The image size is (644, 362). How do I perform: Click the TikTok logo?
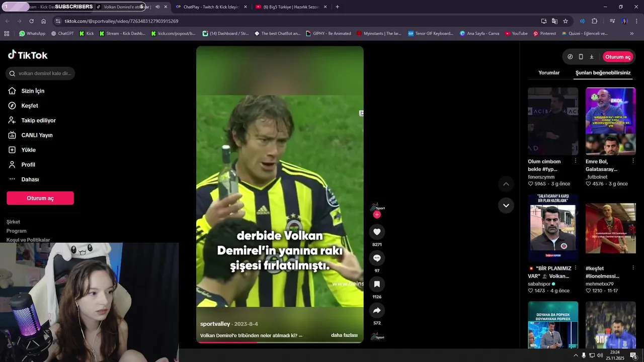pos(28,55)
